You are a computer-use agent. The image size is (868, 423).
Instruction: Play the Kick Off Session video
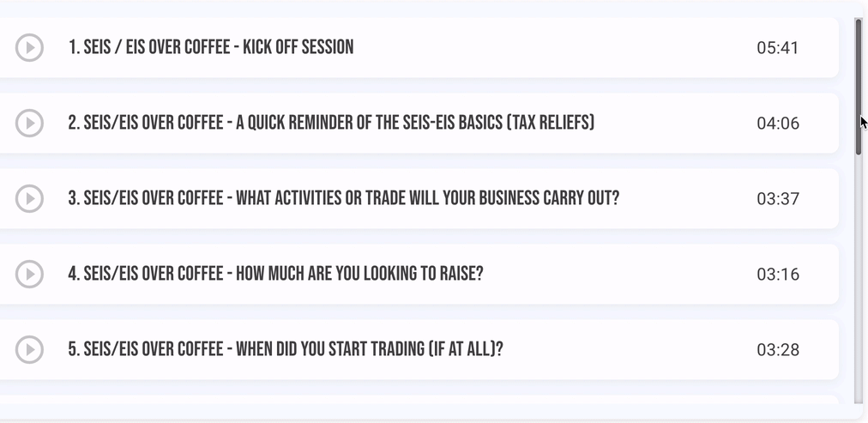(29, 47)
